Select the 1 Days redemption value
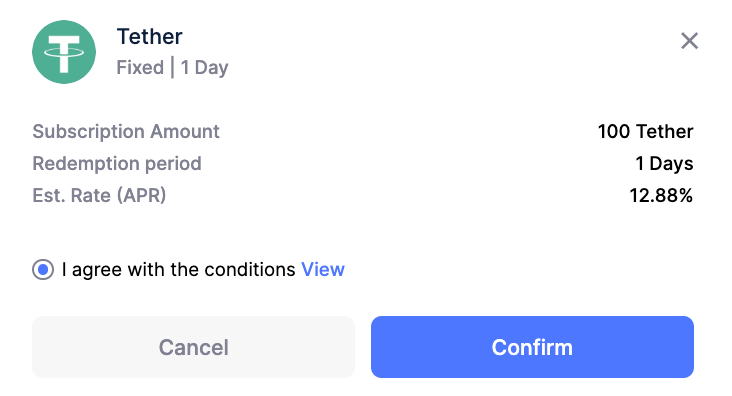732x396 pixels. [664, 164]
